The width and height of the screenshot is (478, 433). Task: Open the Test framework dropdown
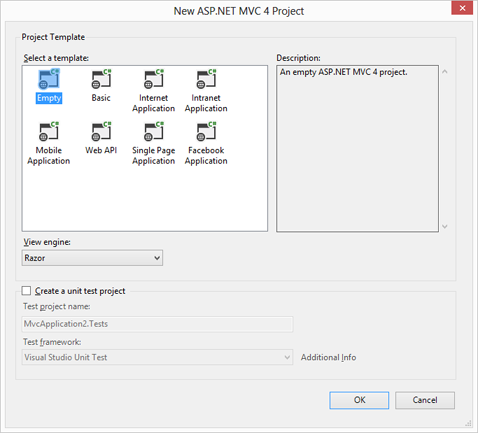[x=157, y=357]
